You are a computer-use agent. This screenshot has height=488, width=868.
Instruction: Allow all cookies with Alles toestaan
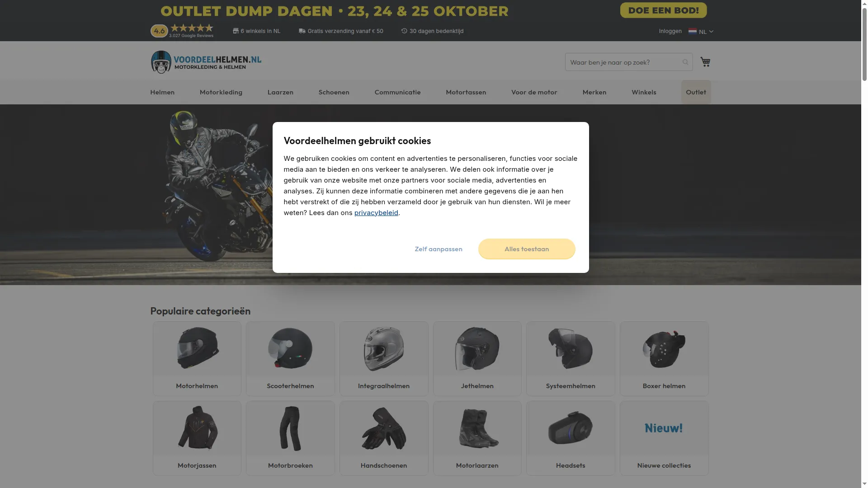527,249
